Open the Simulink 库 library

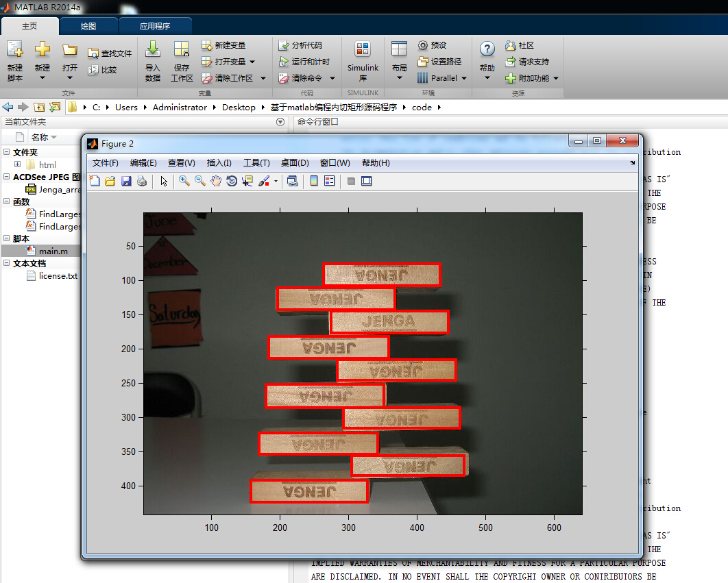[363, 61]
